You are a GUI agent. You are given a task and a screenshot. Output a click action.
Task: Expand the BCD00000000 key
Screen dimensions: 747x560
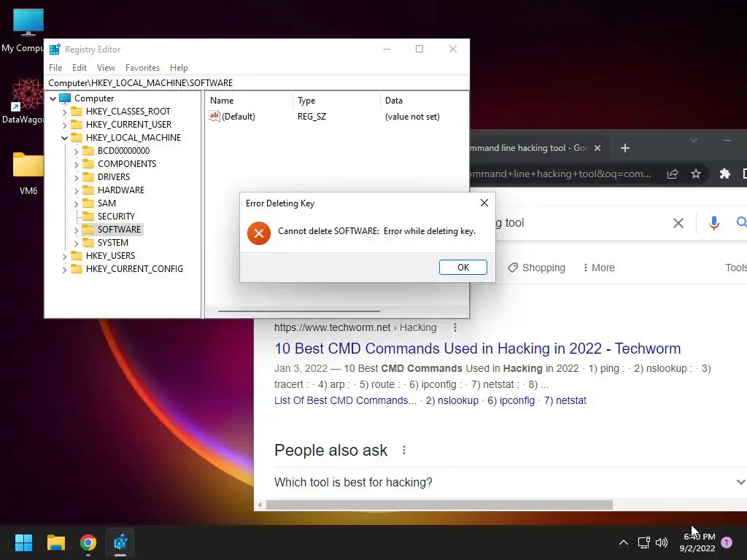click(x=76, y=151)
